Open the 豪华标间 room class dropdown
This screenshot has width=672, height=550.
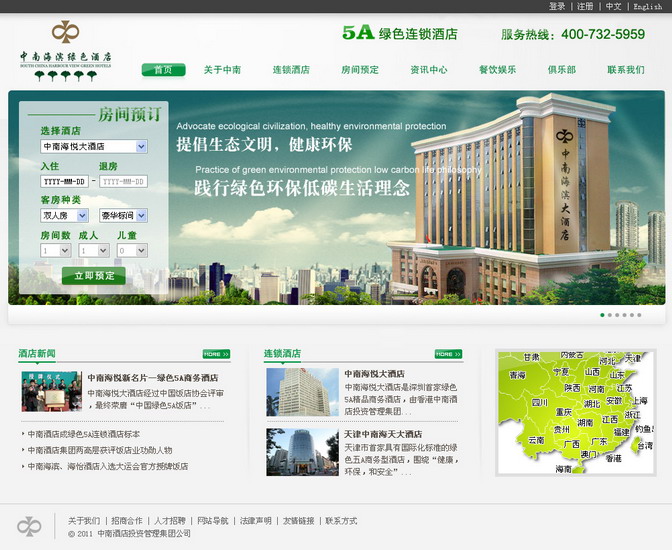(x=123, y=216)
